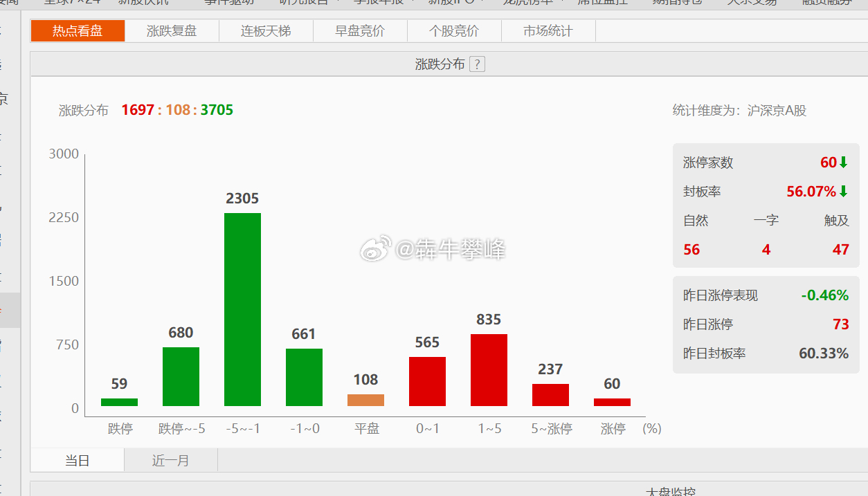Click the 统计维度为：沪深京A股 text
Viewport: 868px width, 496px height.
click(739, 110)
